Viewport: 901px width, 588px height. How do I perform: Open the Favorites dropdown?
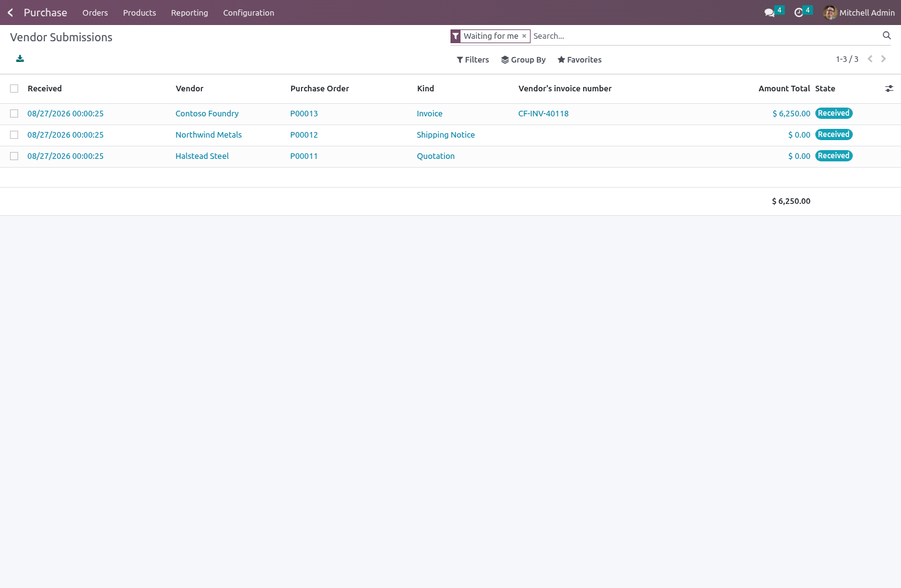click(x=580, y=60)
